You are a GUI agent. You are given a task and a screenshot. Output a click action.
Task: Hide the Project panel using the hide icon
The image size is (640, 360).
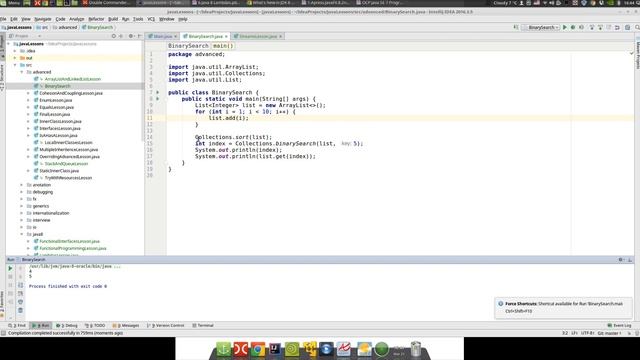point(140,36)
